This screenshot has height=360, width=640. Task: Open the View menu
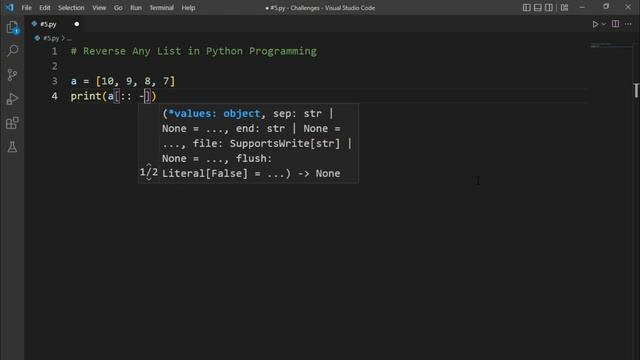(x=99, y=8)
